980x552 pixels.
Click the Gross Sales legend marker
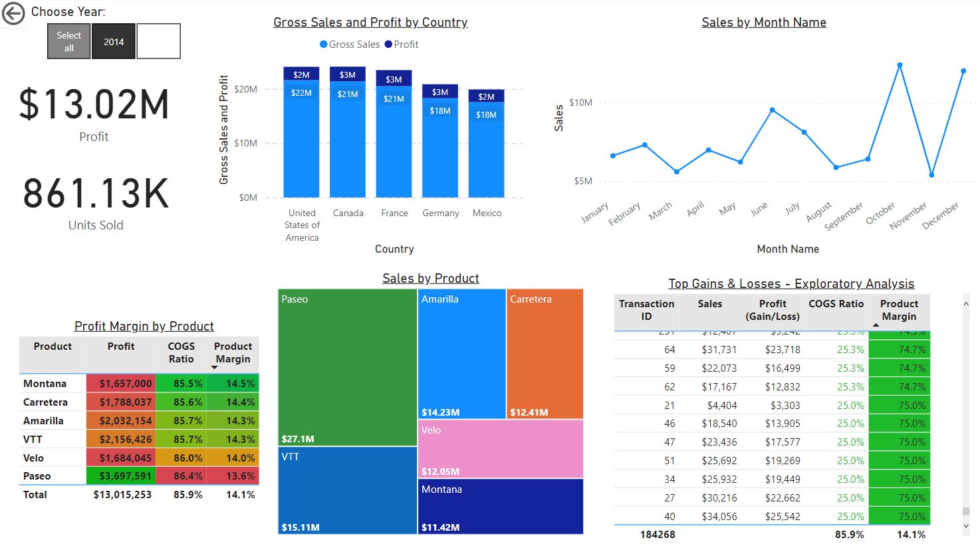click(324, 45)
